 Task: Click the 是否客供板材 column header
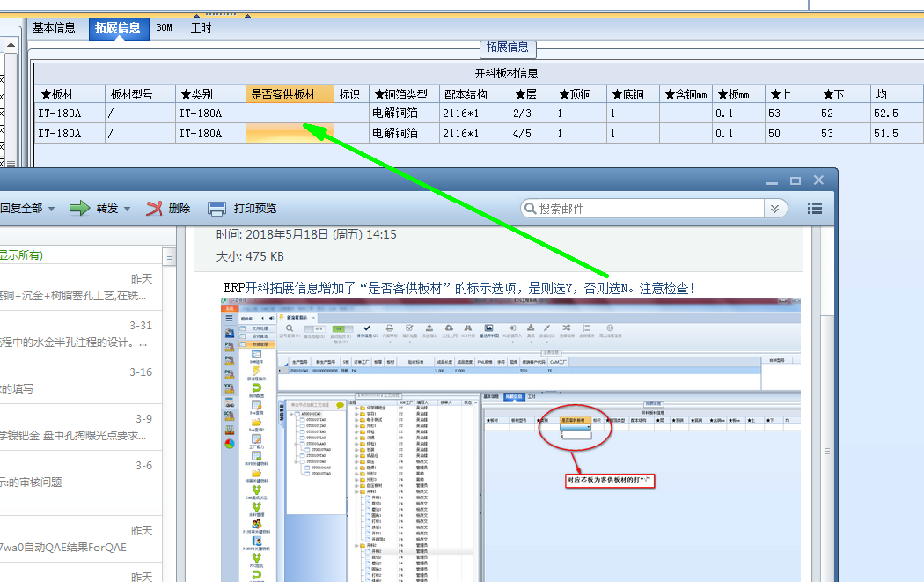pos(290,94)
